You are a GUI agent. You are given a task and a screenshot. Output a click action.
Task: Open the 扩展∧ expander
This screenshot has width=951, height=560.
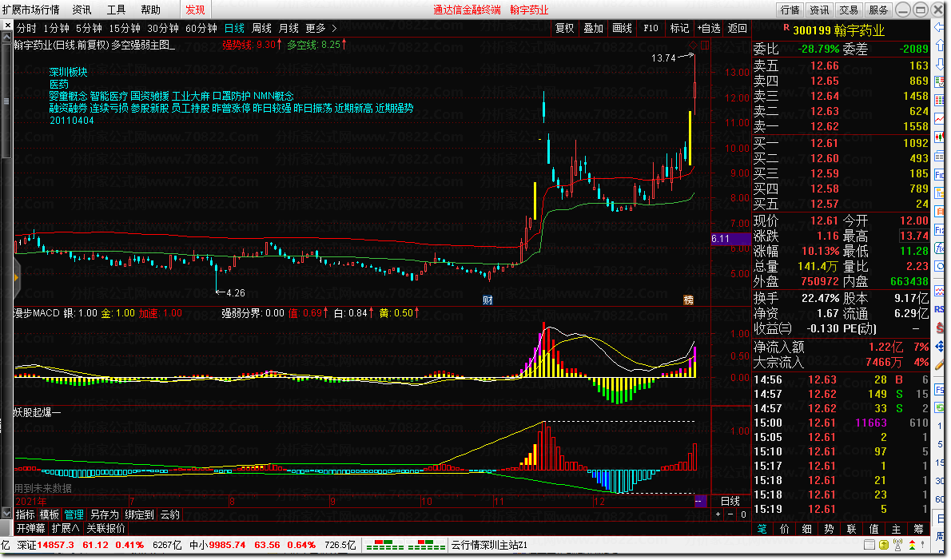(x=66, y=529)
